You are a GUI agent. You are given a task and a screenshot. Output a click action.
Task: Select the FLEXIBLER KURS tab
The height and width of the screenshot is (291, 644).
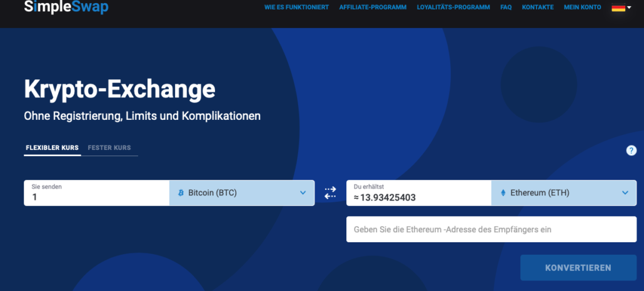click(52, 148)
